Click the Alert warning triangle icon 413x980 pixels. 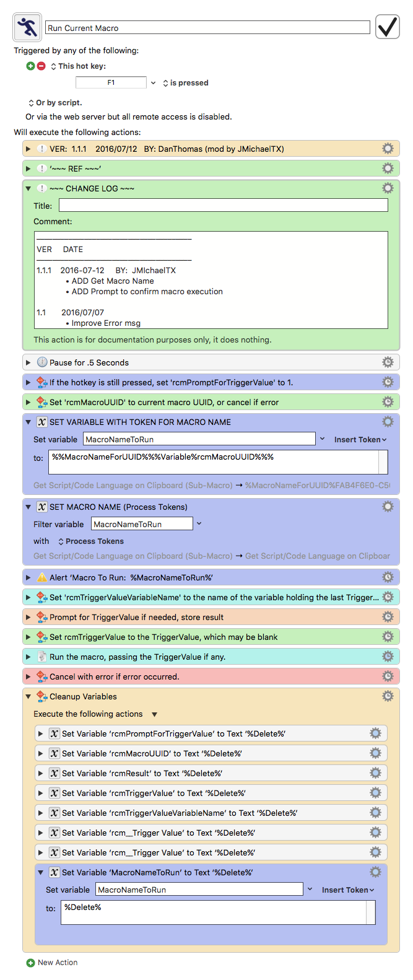pyautogui.click(x=42, y=577)
